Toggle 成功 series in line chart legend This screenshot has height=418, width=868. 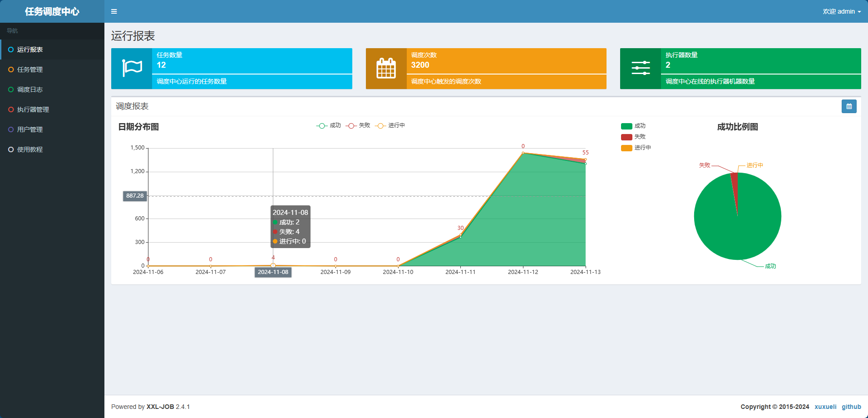[328, 125]
